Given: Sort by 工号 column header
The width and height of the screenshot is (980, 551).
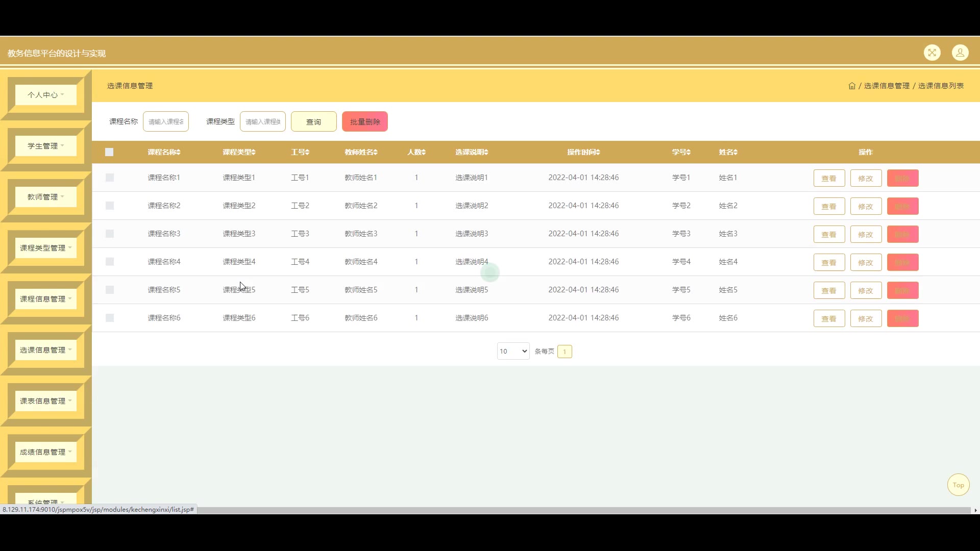Looking at the screenshot, I should coord(300,152).
